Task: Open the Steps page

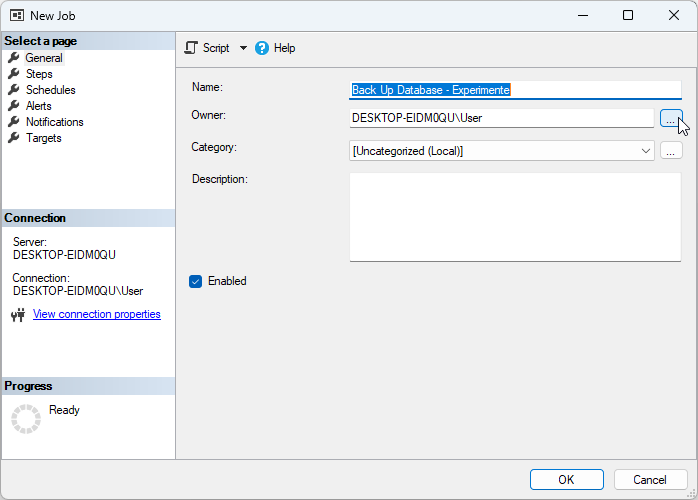Action: coord(39,74)
